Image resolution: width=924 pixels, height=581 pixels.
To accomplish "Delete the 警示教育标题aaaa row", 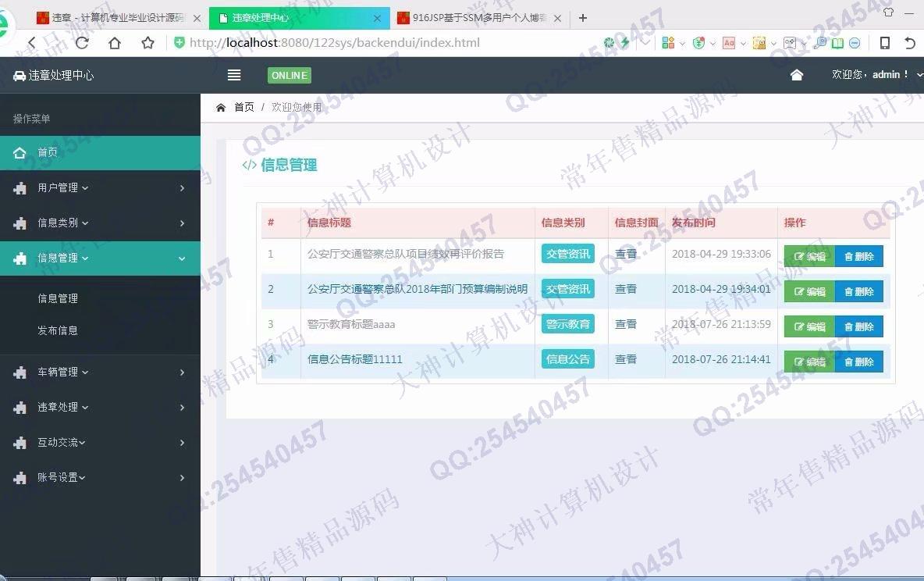I will 859,326.
